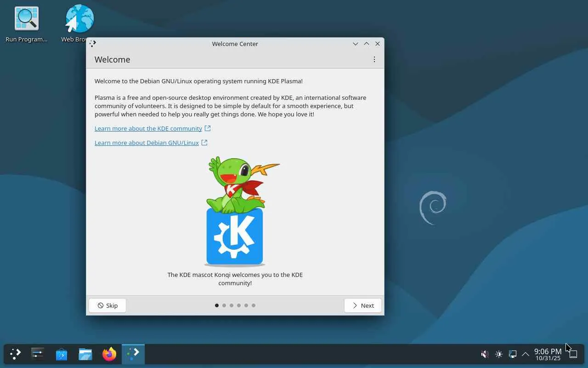
Task: Click the external-link icon after the KDE community link
Action: point(208,128)
